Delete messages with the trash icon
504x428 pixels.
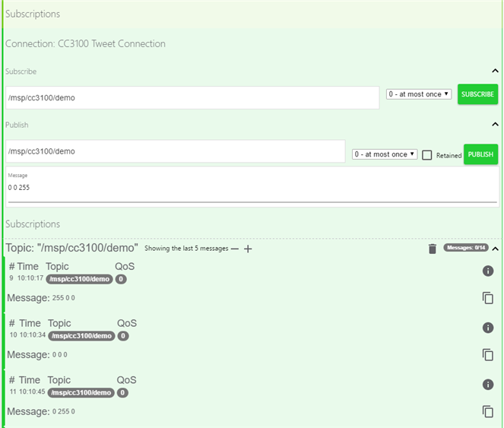[433, 249]
